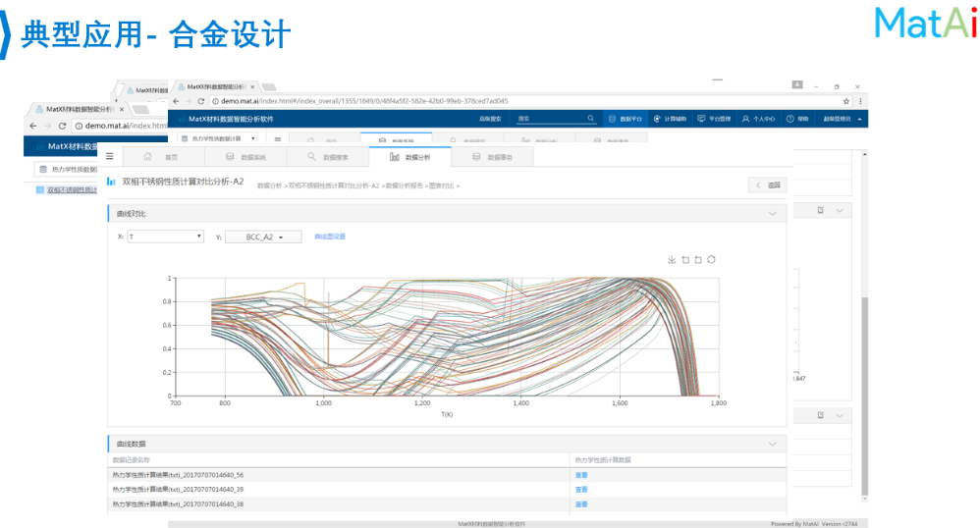Collapse the 曲线数据 panel
The height and width of the screenshot is (528, 980).
click(773, 444)
